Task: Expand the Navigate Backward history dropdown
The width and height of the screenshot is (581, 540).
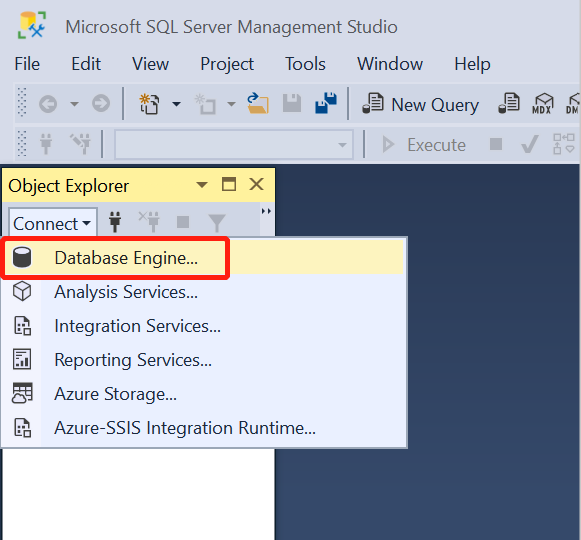Action: coord(74,104)
